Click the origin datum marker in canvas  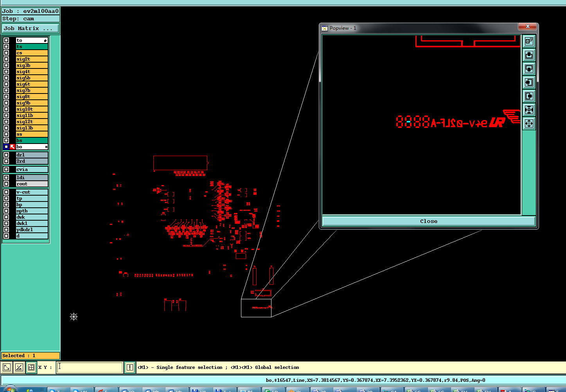74,316
